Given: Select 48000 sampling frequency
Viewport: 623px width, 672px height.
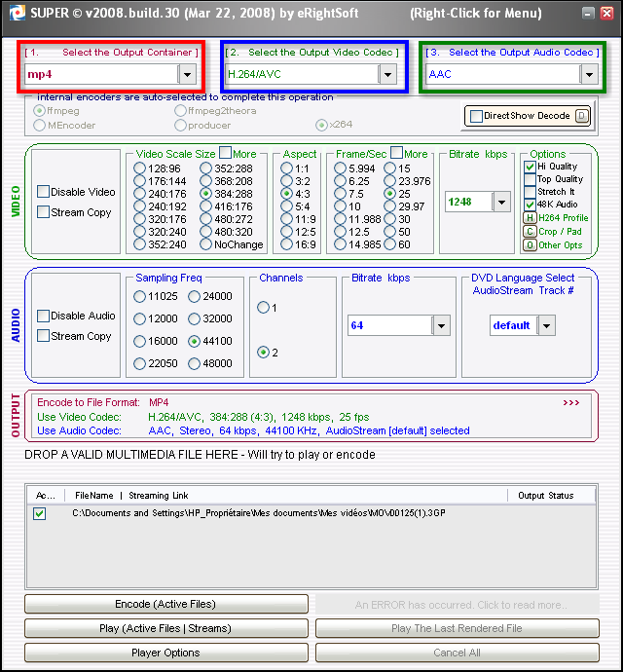Looking at the screenshot, I should pyautogui.click(x=194, y=363).
